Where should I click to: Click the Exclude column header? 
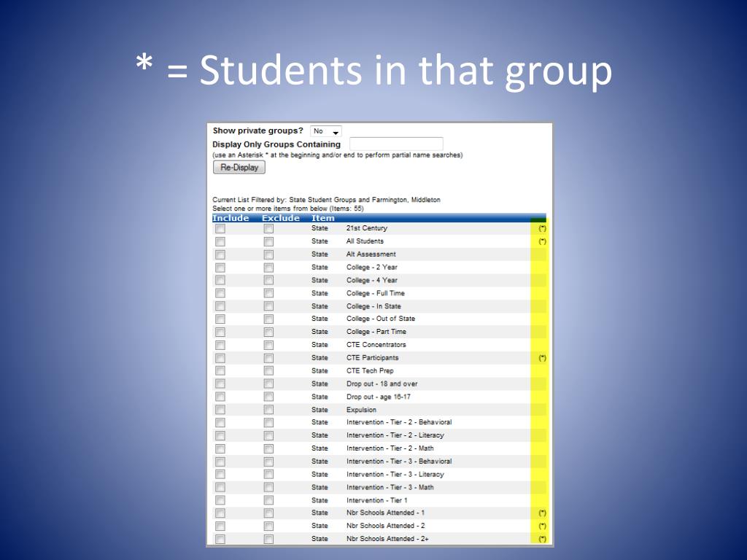(x=281, y=218)
